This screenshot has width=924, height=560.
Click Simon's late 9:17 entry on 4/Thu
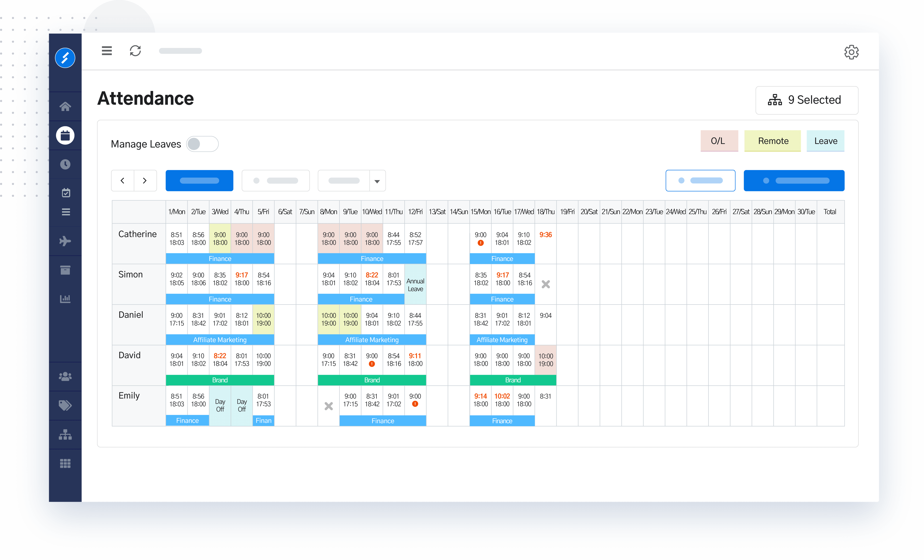242,275
